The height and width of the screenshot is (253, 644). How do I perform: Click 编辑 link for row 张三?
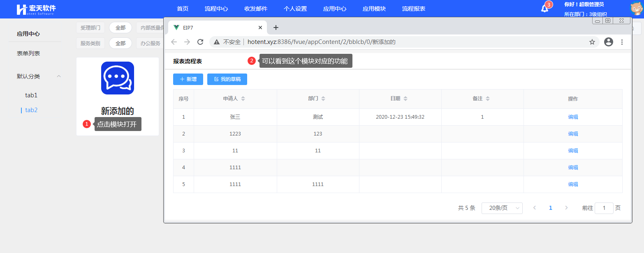click(x=573, y=117)
